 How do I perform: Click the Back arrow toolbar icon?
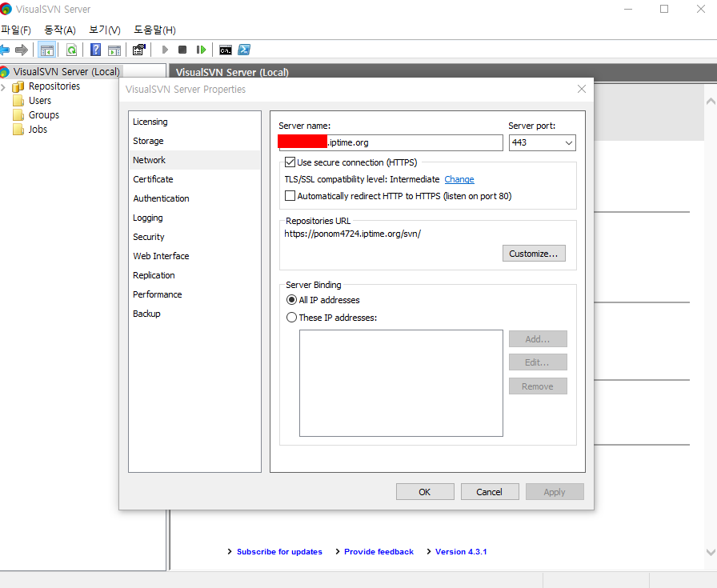point(5,50)
